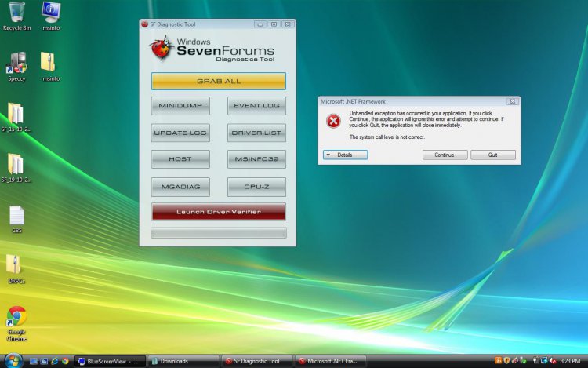Click the GRAB ALL button

point(219,81)
